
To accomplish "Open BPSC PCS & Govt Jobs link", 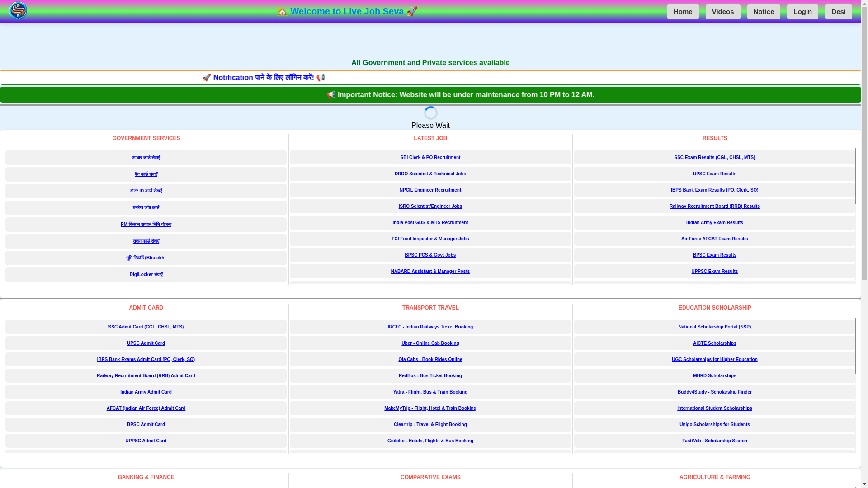I will coord(430,255).
